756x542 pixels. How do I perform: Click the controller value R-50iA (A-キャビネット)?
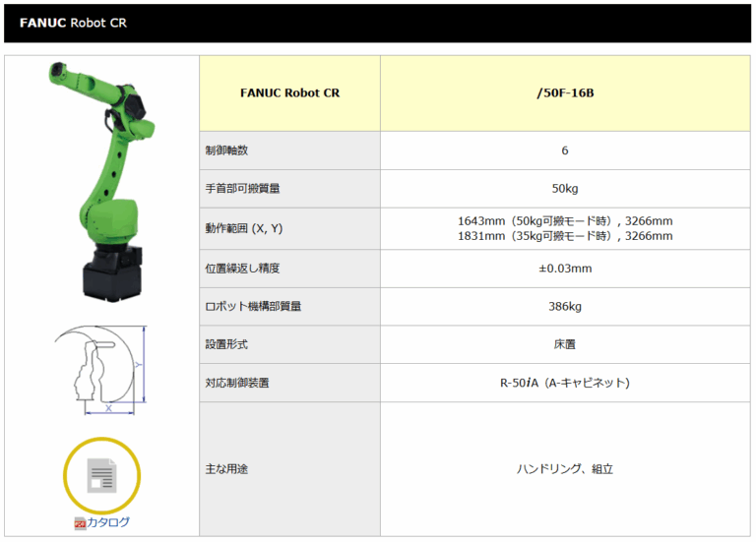[565, 383]
